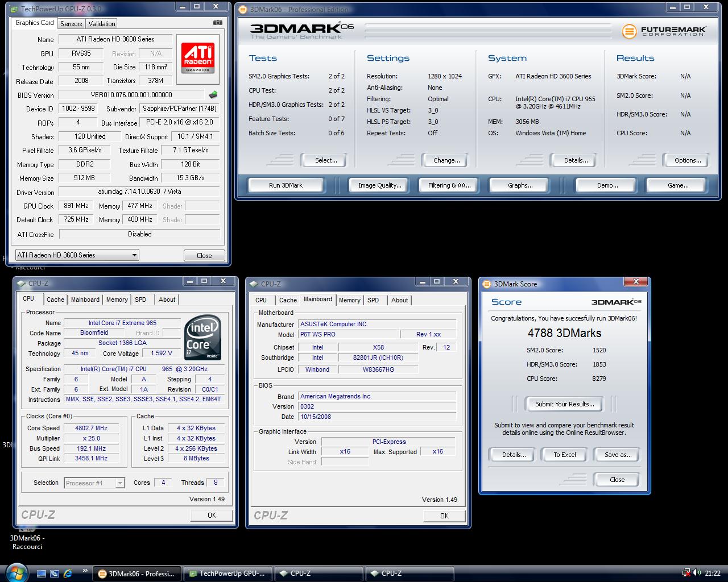Click the GPU-Z screenshot camera icon

coord(217,23)
